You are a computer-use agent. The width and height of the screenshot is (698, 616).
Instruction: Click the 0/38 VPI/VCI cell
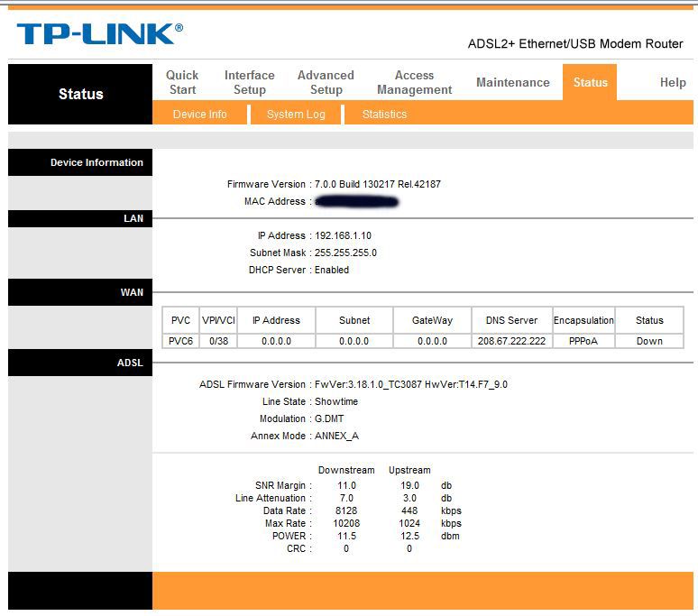point(218,341)
